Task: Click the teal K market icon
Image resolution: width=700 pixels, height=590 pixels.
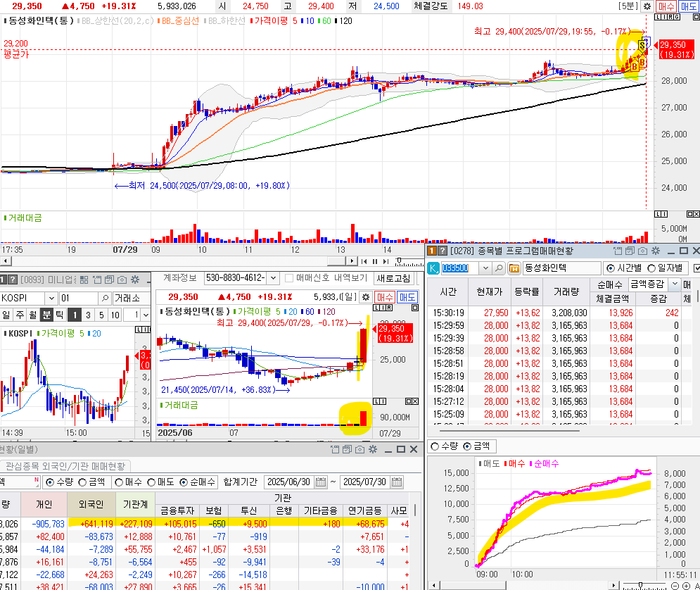Action: [433, 268]
